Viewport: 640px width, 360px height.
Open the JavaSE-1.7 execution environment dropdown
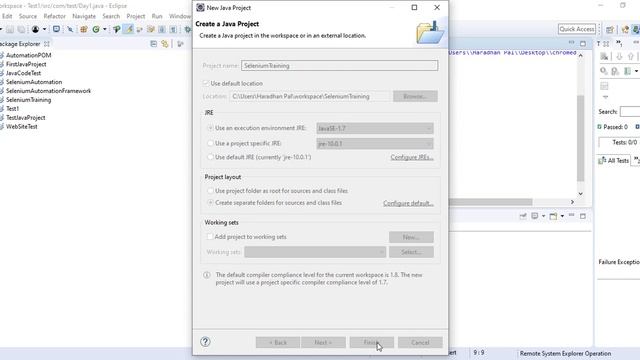pos(375,128)
